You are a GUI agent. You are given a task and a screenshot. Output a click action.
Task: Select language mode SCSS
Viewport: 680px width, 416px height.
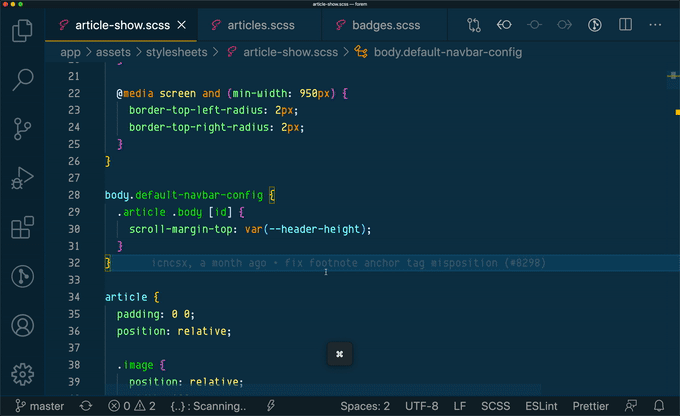pos(495,406)
